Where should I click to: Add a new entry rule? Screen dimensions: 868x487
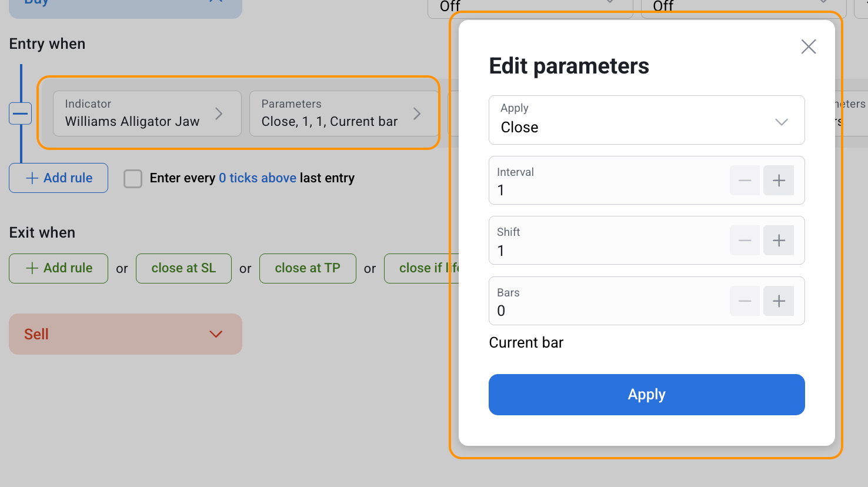59,178
